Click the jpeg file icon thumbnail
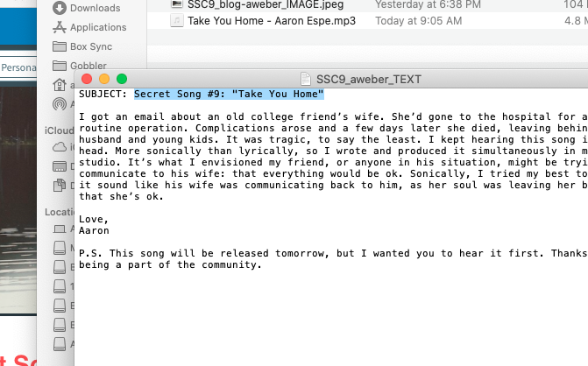Screen dimensions: 588x366 point(177,4)
